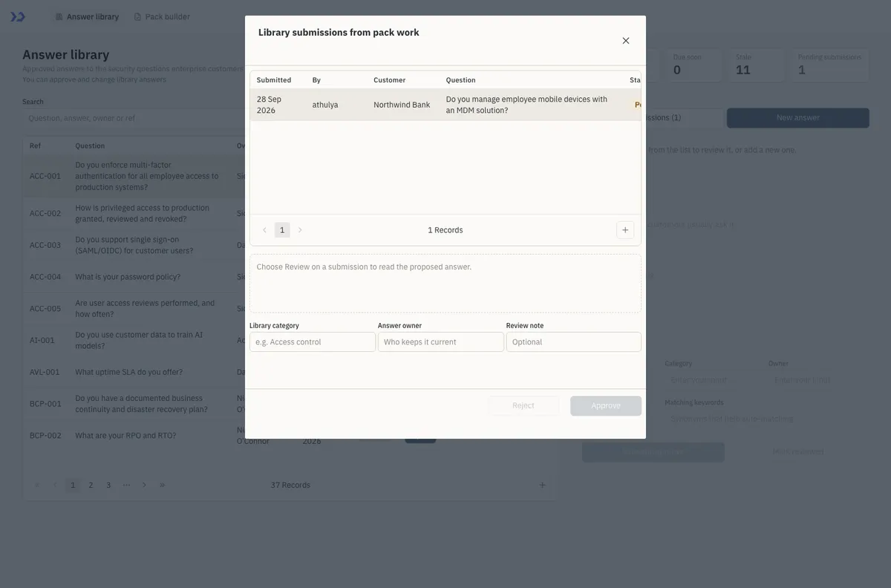The image size is (891, 588).
Task: Click the Reject button
Action: [523, 406]
